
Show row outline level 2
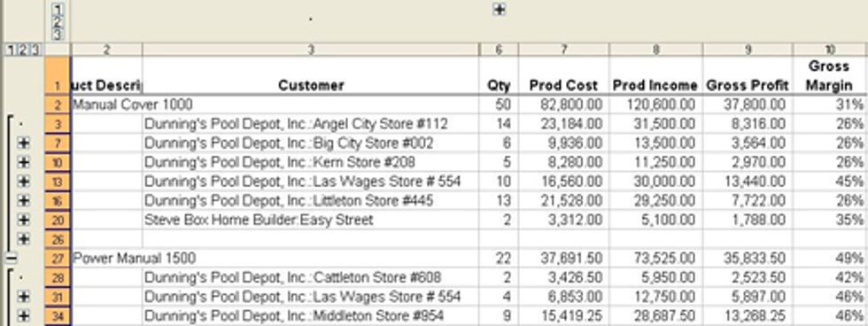[x=22, y=50]
